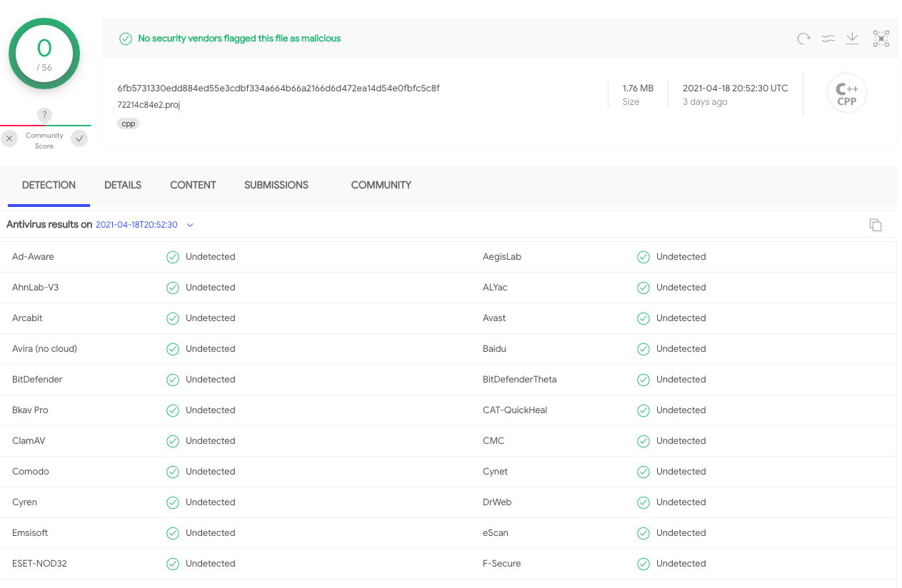Click the C++ CPP file type icon
This screenshot has width=902, height=588.
(847, 93)
